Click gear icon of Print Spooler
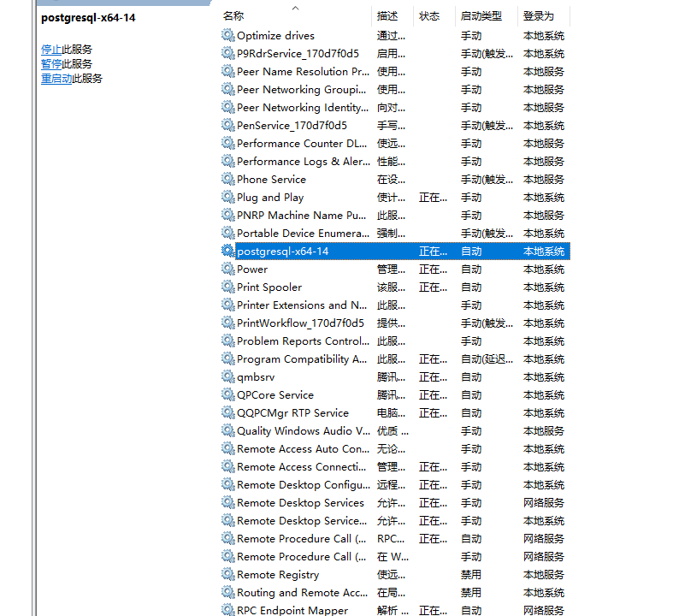 [228, 287]
